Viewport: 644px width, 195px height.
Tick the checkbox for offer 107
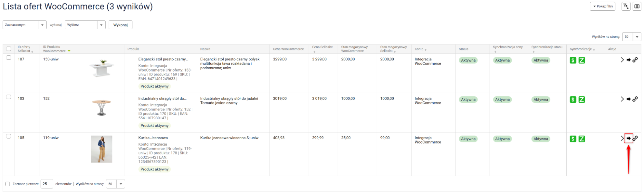tap(9, 58)
